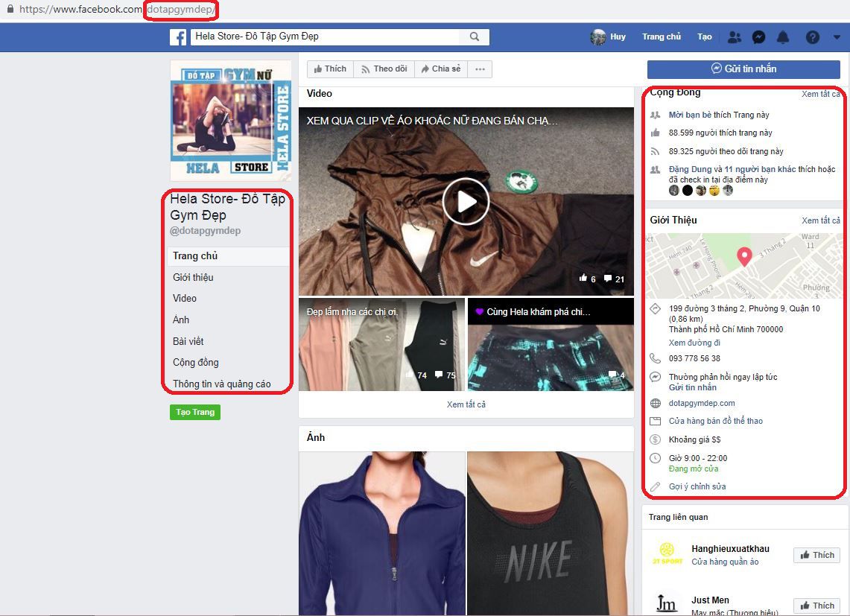Click the Huy profile name in top bar
The height and width of the screenshot is (616, 850).
click(x=618, y=37)
